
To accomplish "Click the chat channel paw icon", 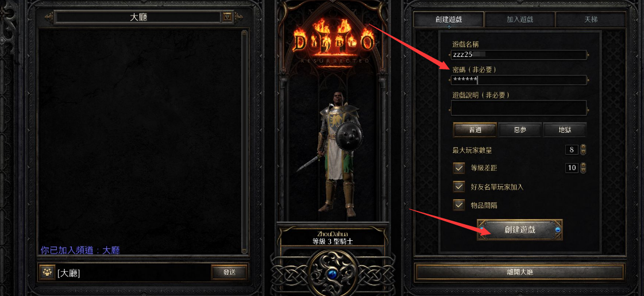I will 48,272.
